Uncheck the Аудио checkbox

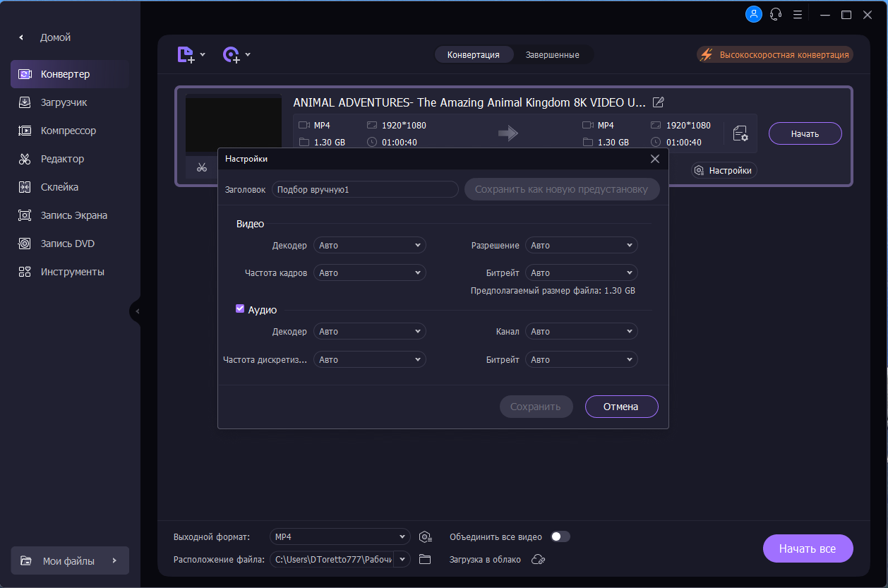pos(240,309)
